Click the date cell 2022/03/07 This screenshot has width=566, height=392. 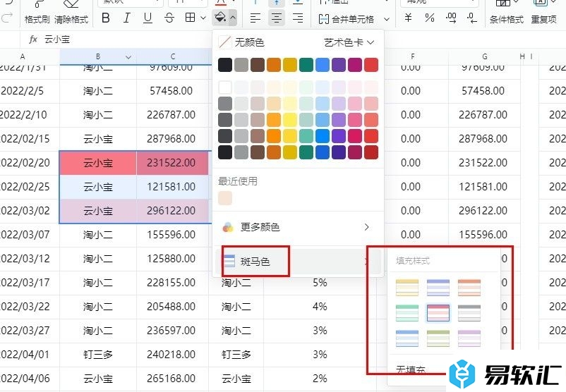point(30,235)
